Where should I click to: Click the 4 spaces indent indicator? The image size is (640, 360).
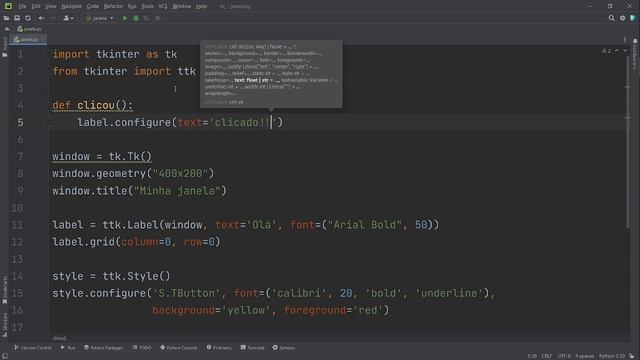[584, 356]
